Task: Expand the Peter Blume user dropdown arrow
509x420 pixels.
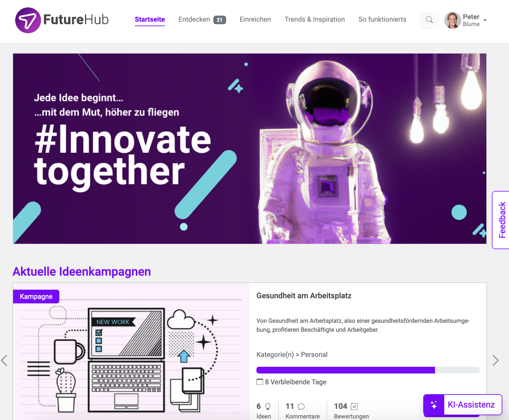Action: pos(485,20)
